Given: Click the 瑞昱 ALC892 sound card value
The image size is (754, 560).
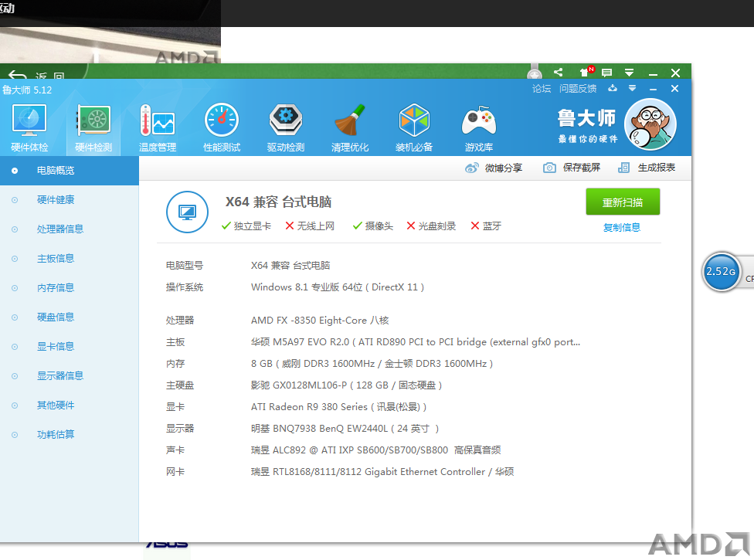Looking at the screenshot, I should pyautogui.click(x=375, y=450).
